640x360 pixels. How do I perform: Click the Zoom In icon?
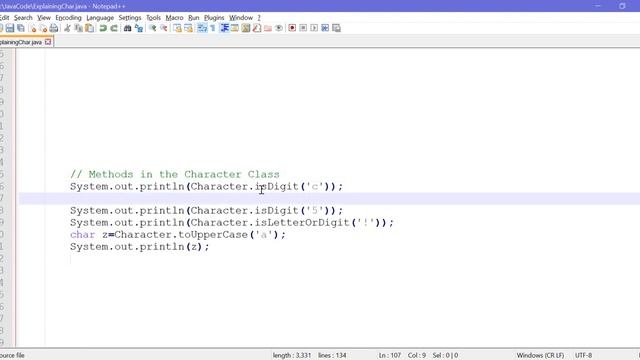pyautogui.click(x=152, y=28)
